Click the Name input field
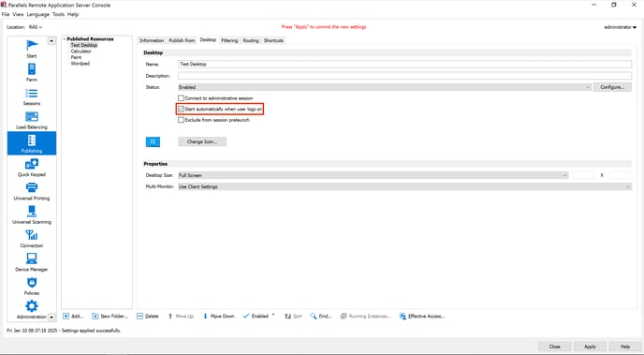The image size is (644, 355). pos(404,64)
